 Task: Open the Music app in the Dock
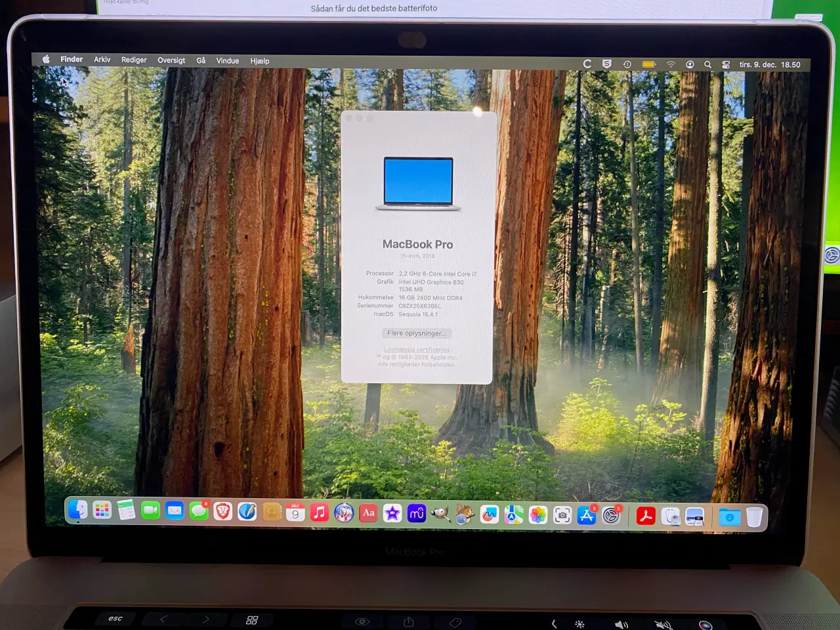pyautogui.click(x=320, y=513)
